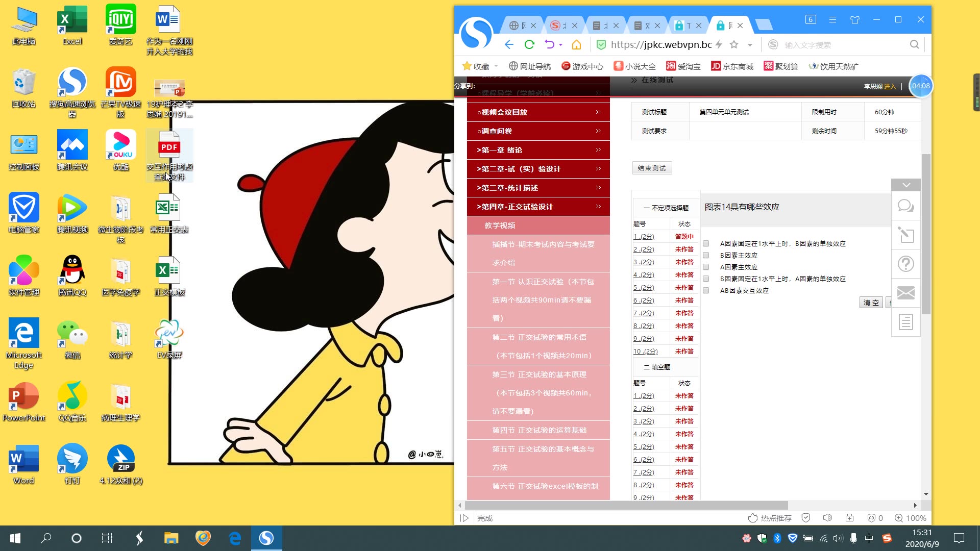The height and width of the screenshot is (551, 980).
Task: Go to browser home page icon
Action: [x=577, y=45]
